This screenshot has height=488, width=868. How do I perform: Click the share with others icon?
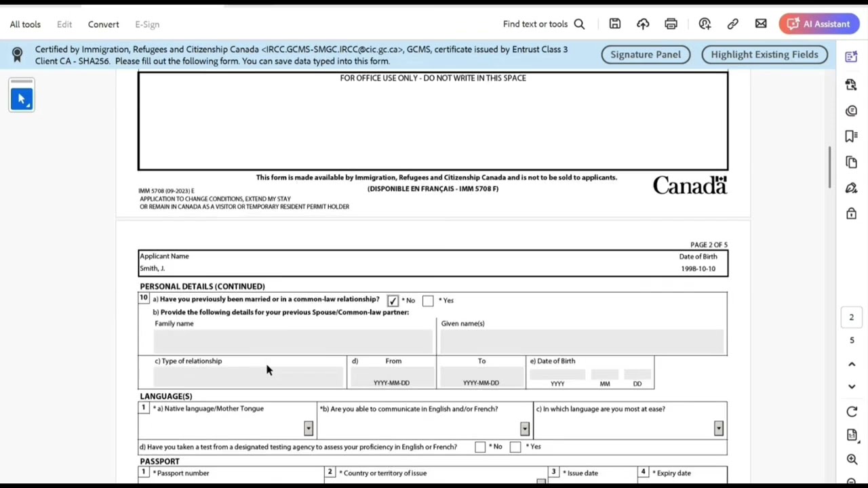705,24
